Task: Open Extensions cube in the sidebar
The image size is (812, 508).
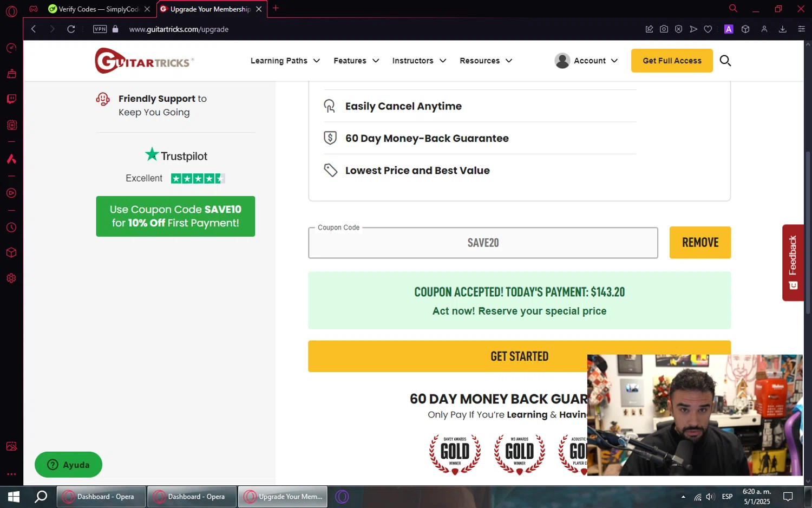Action: click(11, 253)
